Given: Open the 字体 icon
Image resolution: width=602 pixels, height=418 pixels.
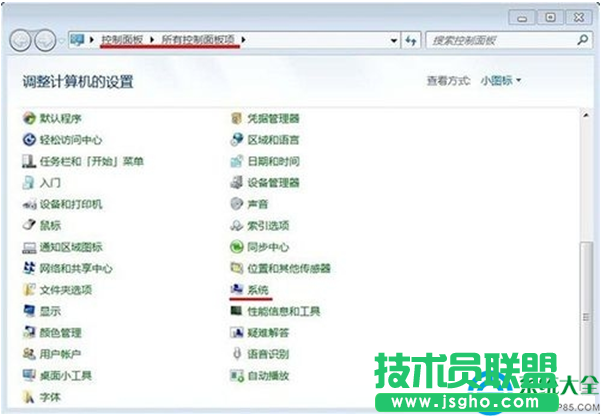Looking at the screenshot, I should tap(29, 397).
